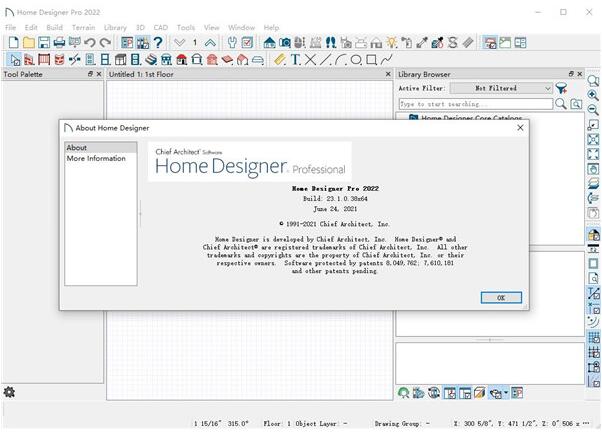
Task: Select the yellow tape Dimension tool
Action: point(280,59)
